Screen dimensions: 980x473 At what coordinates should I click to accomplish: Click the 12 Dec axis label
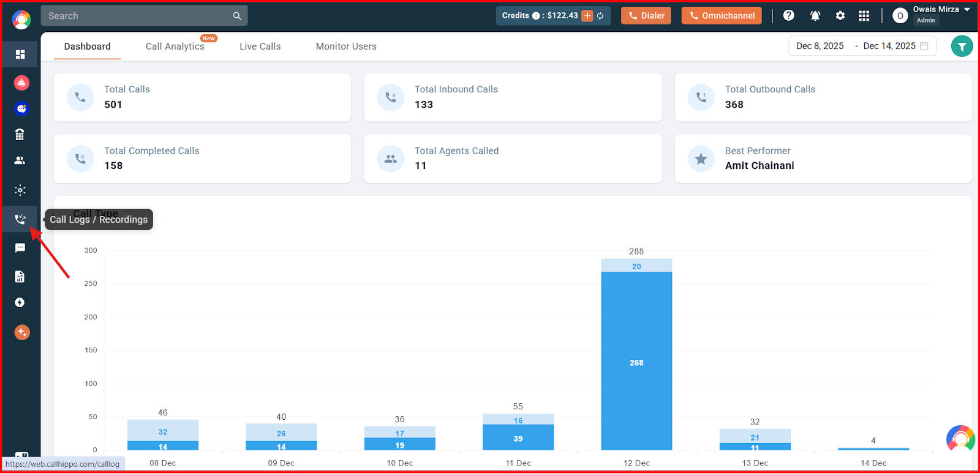636,463
